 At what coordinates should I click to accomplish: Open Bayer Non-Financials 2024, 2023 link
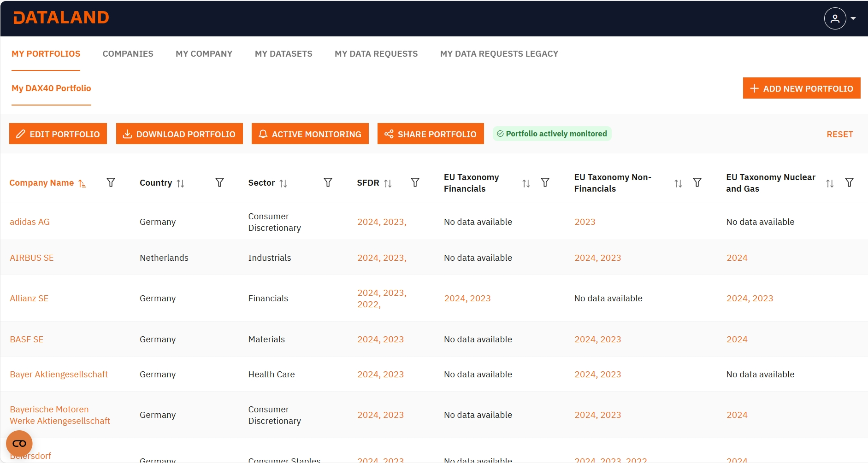(598, 374)
